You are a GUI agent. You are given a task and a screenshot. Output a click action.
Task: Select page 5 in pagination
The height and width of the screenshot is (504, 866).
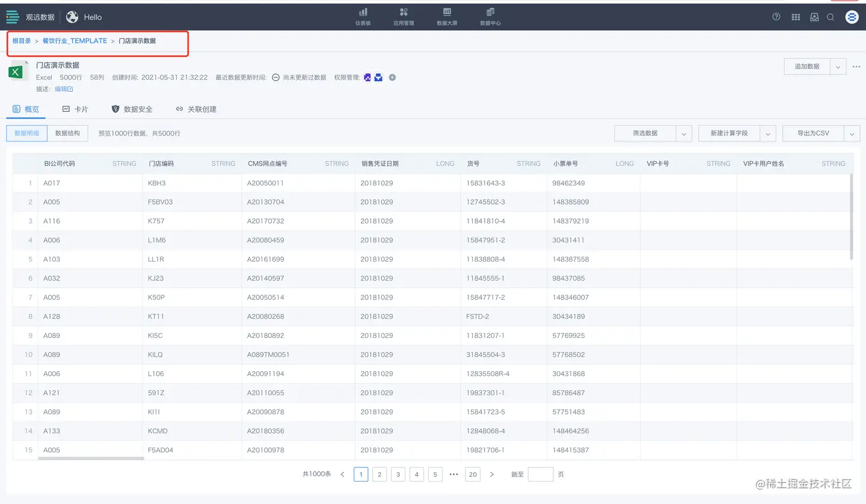[435, 475]
